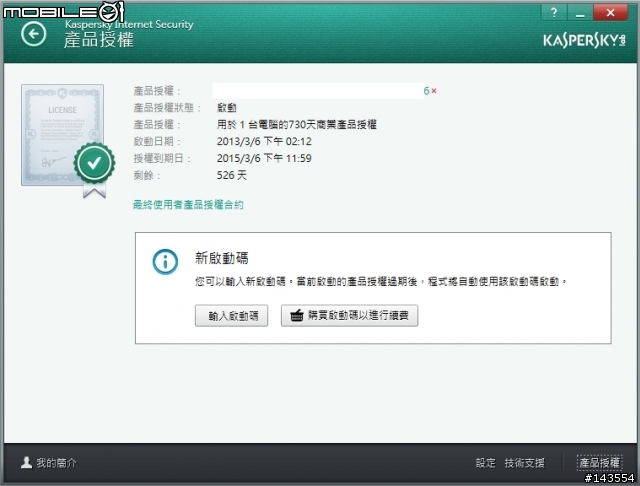
Task: Click expiry date 2015/3/6 下午 11:59
Action: pos(264,158)
